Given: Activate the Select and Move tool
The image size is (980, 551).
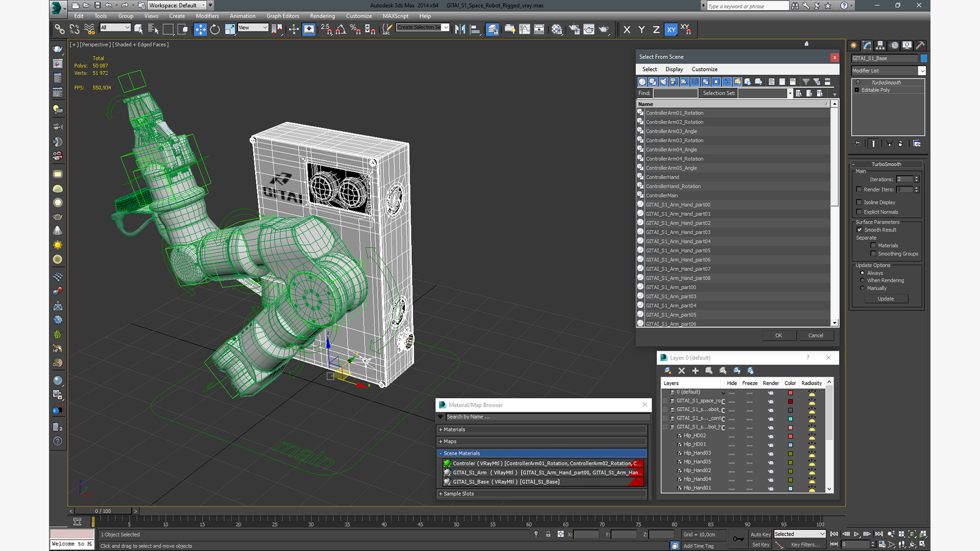Looking at the screenshot, I should pyautogui.click(x=200, y=30).
